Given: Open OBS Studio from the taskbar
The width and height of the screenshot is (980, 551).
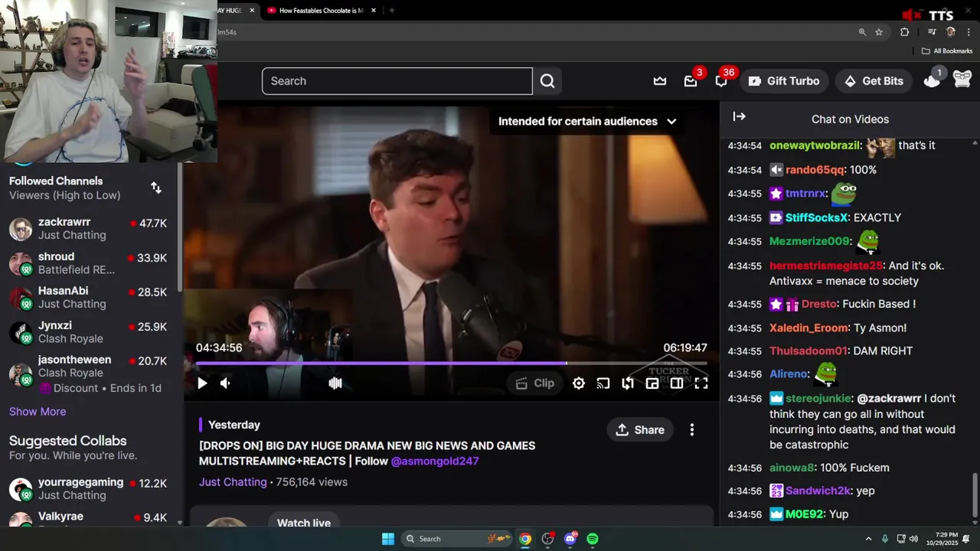Looking at the screenshot, I should 548,539.
